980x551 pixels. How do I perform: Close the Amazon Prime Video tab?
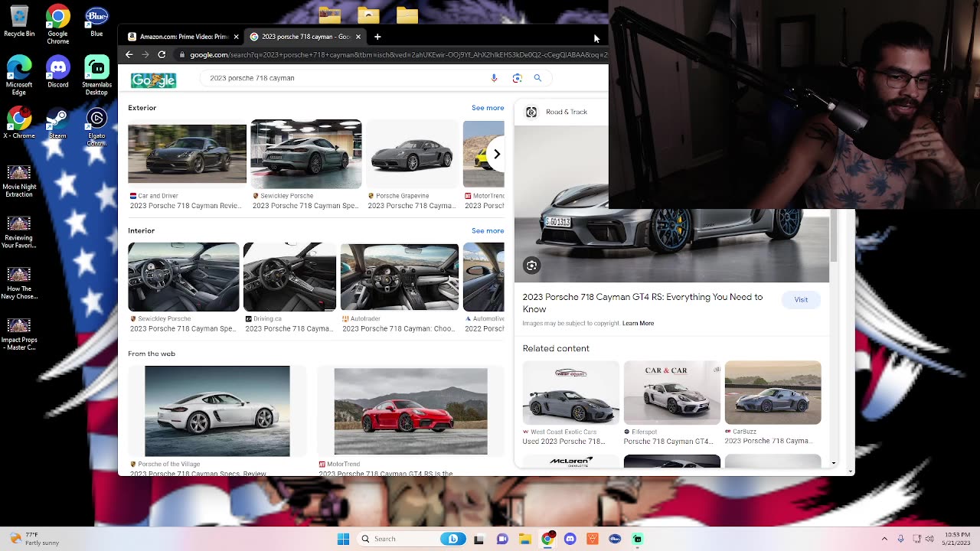pyautogui.click(x=236, y=37)
